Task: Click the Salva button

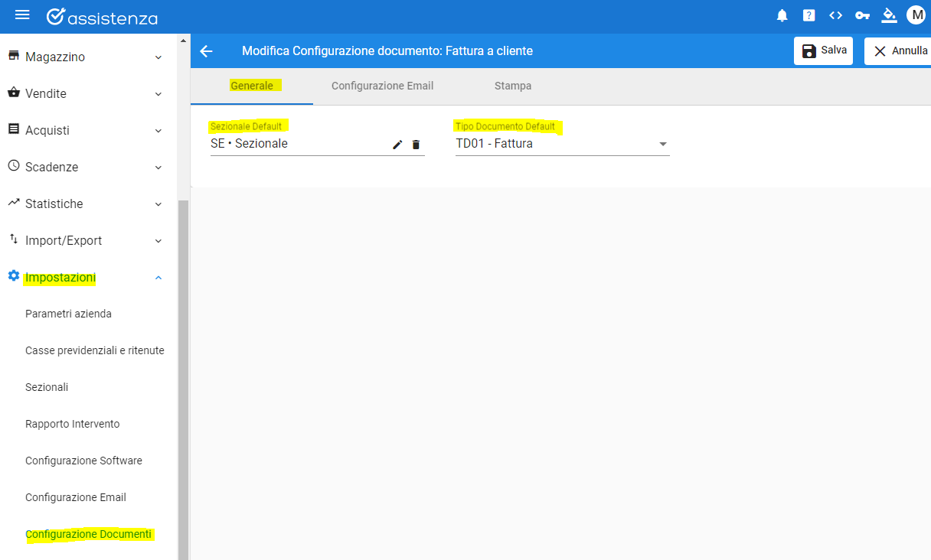Action: coord(823,51)
